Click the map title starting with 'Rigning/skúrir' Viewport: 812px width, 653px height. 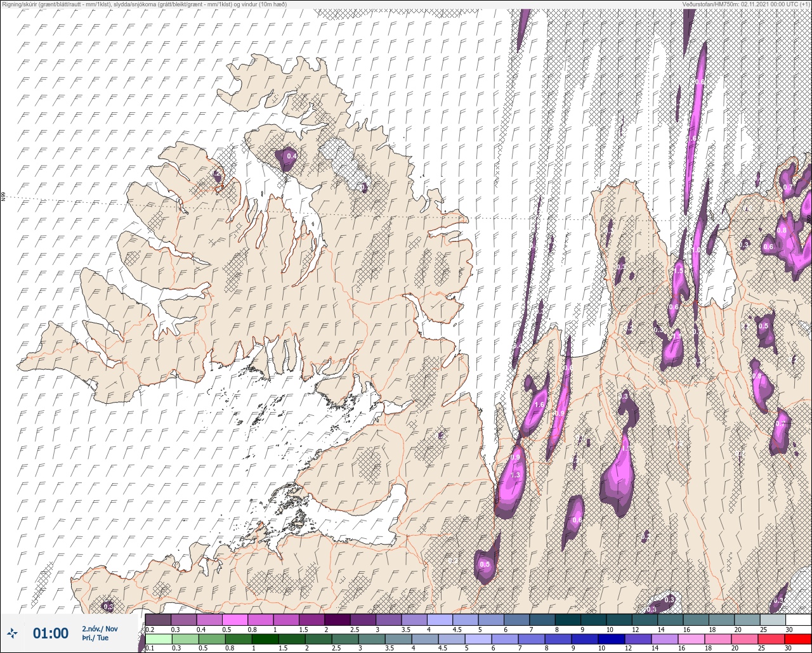(x=145, y=4)
